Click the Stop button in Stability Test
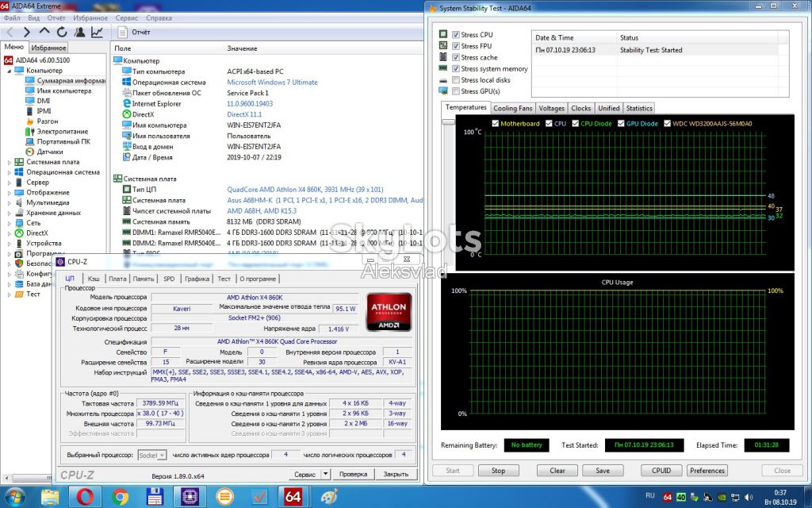 pyautogui.click(x=498, y=471)
